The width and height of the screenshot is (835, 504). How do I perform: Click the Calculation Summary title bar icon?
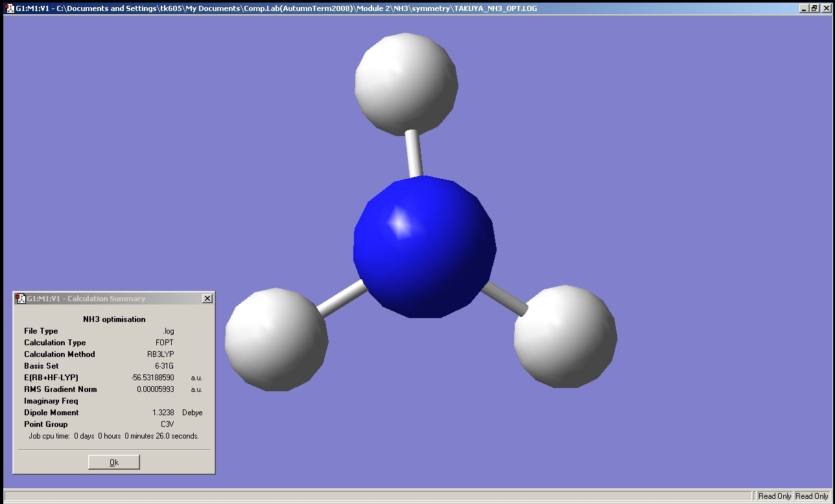[x=20, y=299]
